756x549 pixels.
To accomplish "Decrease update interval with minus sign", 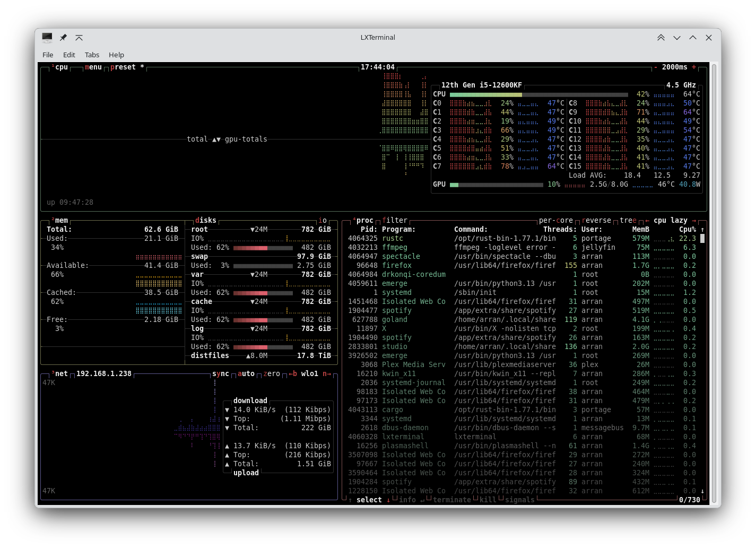I will pyautogui.click(x=656, y=67).
